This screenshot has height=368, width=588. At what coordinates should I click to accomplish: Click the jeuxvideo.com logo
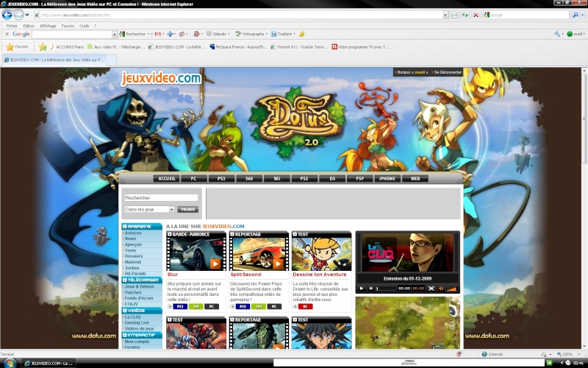(161, 78)
